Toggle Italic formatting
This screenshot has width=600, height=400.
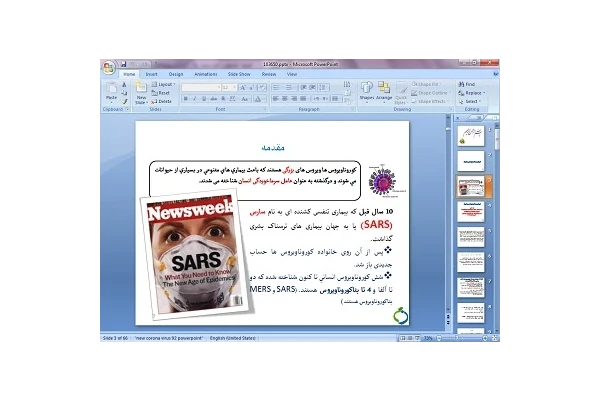click(194, 99)
